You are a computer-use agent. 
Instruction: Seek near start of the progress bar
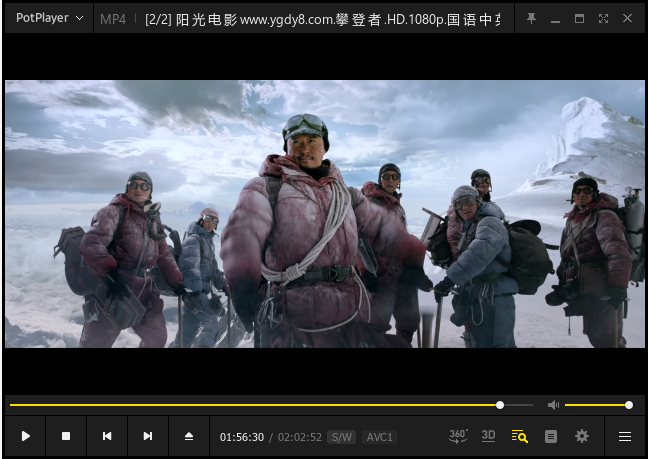pyautogui.click(x=17, y=405)
